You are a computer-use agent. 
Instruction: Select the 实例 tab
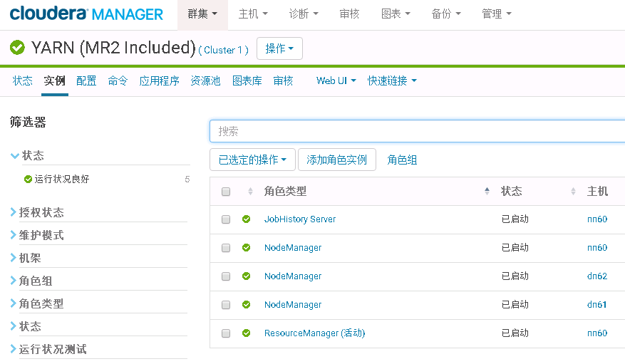pos(55,80)
